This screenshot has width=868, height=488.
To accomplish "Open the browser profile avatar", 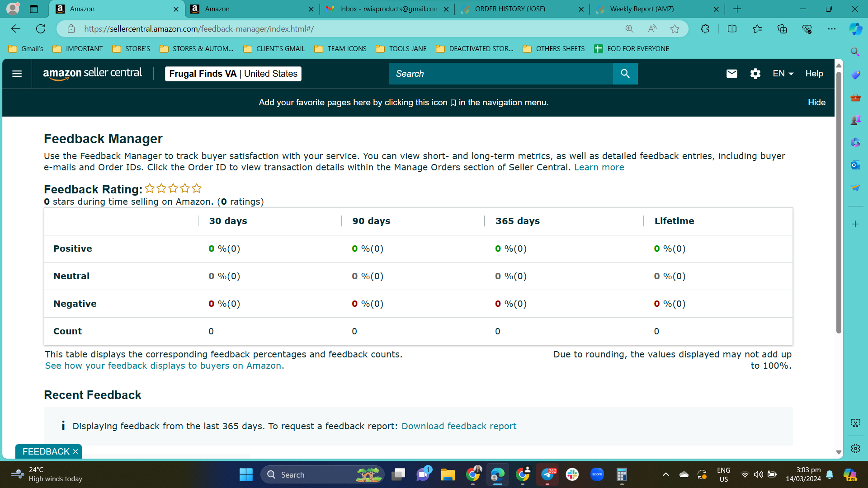I will (13, 9).
